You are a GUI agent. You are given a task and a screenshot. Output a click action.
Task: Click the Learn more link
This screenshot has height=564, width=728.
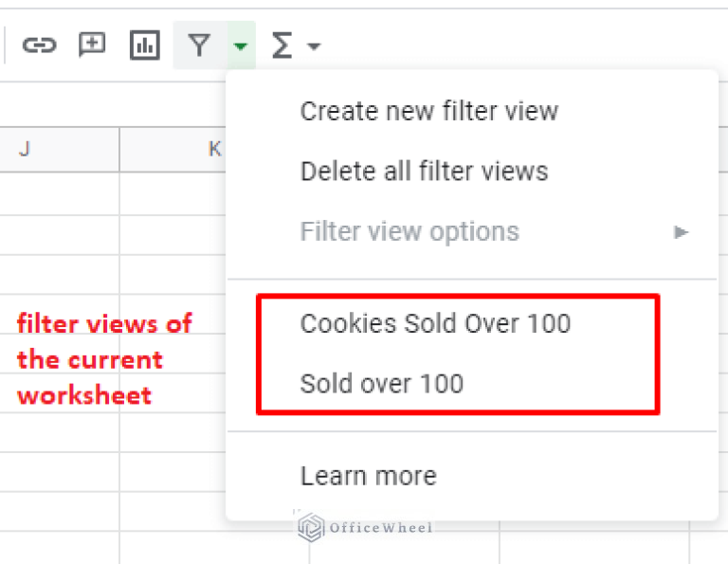[368, 475]
